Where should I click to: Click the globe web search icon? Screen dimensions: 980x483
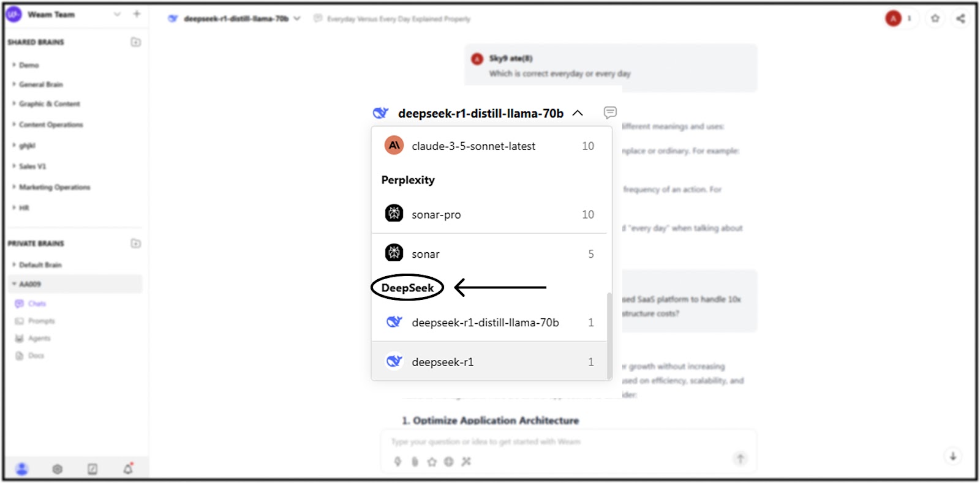pos(449,462)
